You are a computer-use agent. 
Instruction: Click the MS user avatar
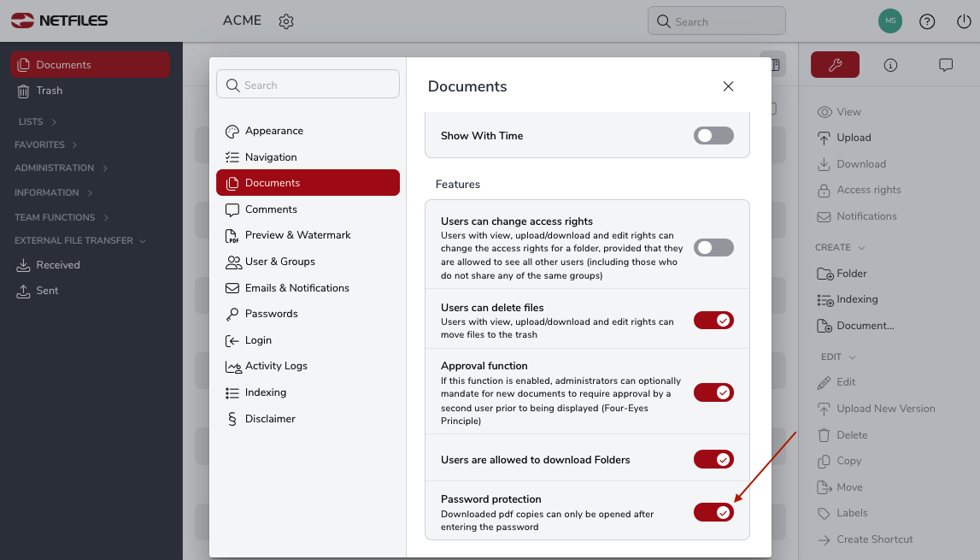tap(890, 21)
